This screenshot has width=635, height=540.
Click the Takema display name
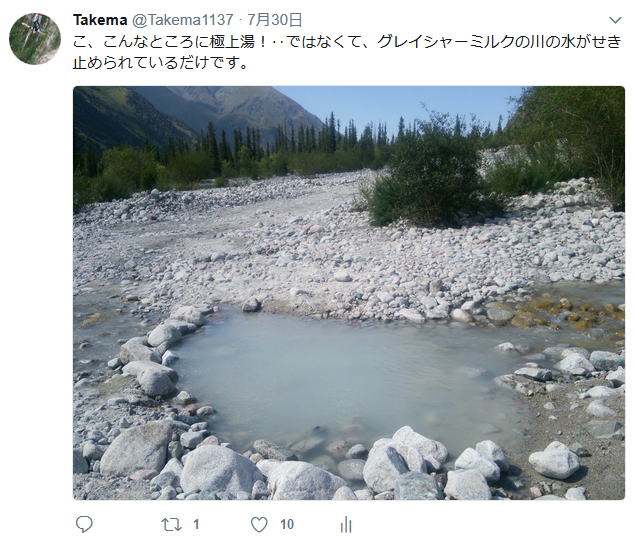click(100, 19)
